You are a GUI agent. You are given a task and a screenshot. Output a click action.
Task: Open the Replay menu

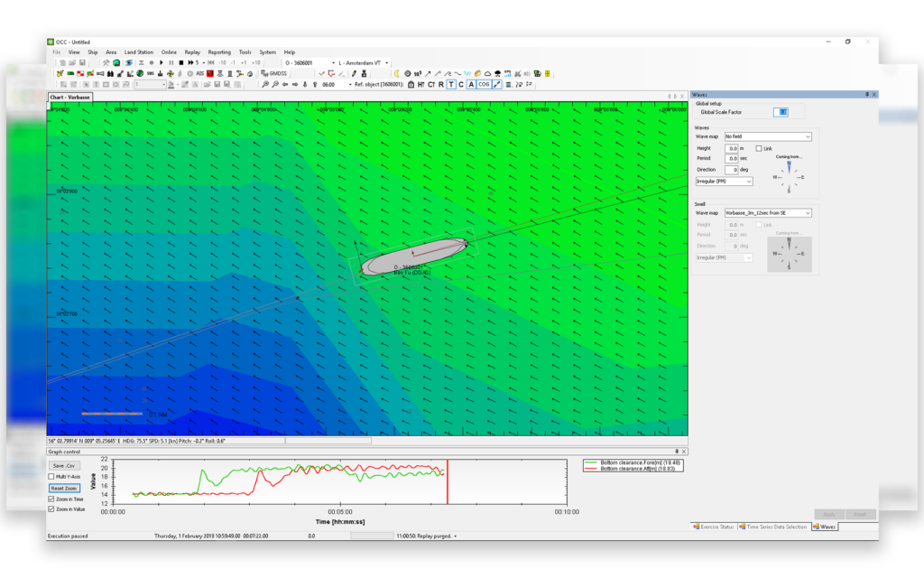point(192,51)
